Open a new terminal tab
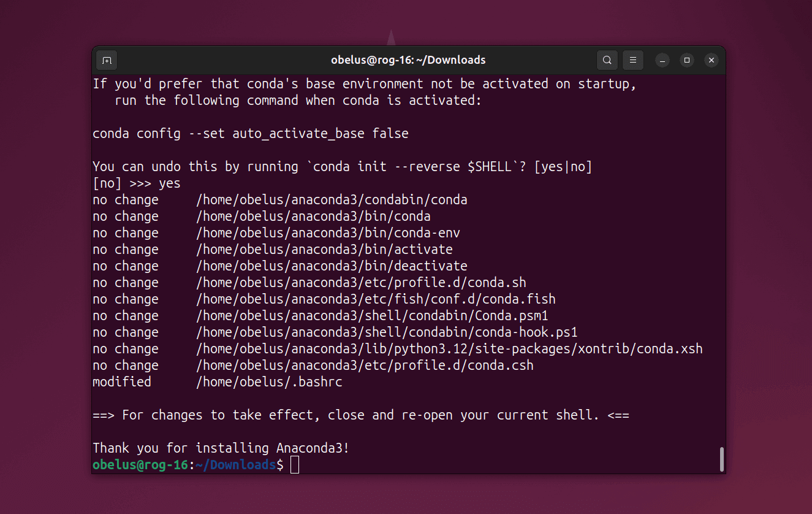Screen dimensions: 812x514 coord(107,60)
